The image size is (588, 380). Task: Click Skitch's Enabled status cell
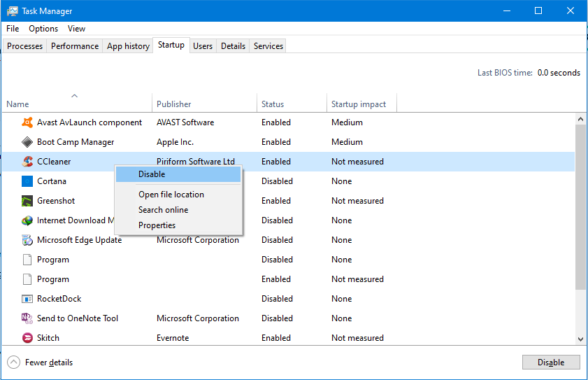click(x=276, y=338)
